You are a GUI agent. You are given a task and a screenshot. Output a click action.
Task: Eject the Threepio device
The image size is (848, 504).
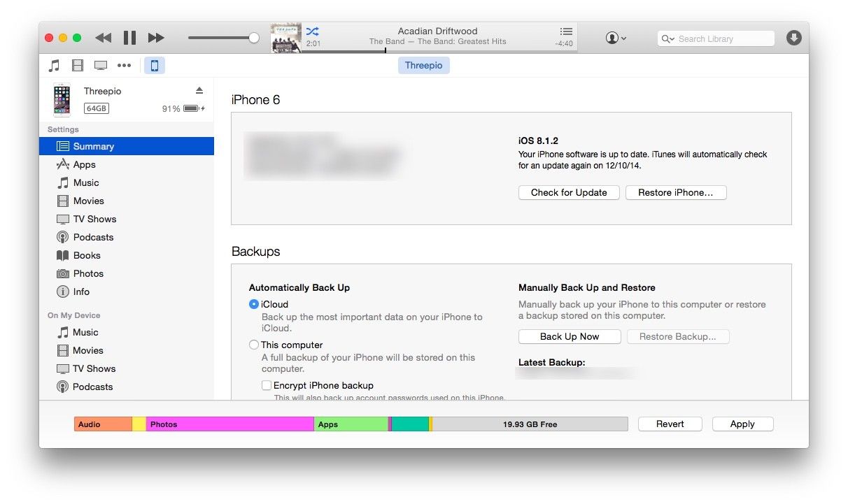pos(199,91)
